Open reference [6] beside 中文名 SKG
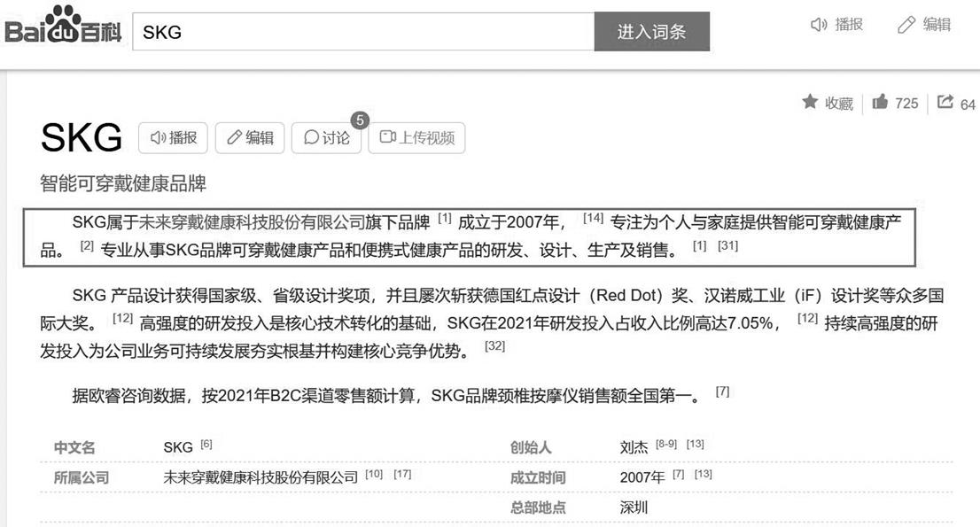The width and height of the screenshot is (980, 527). (x=206, y=444)
